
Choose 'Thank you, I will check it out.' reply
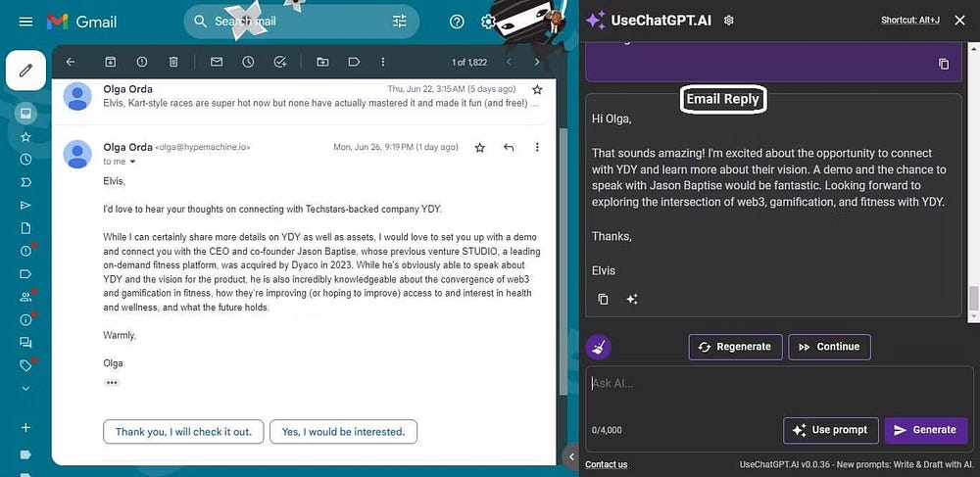click(183, 431)
